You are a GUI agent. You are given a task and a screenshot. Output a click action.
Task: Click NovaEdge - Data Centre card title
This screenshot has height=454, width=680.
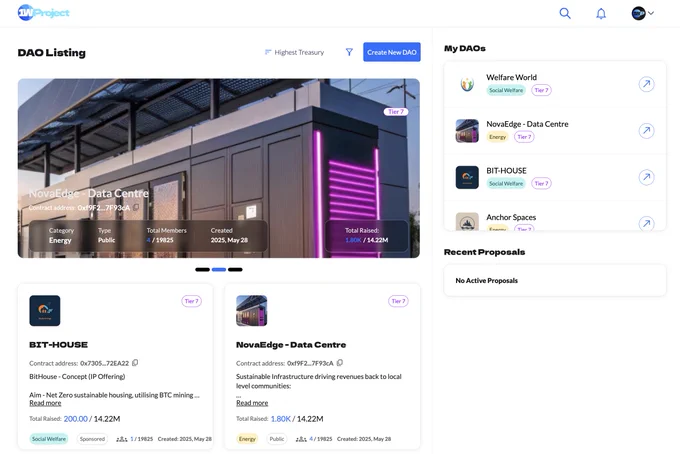click(x=291, y=345)
